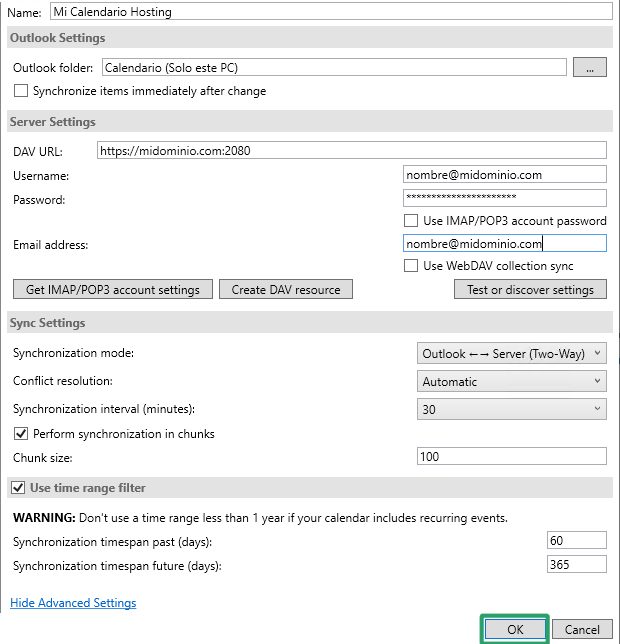The width and height of the screenshot is (620, 644).
Task: Check Use IMAP/POP3 account password
Action: (411, 221)
